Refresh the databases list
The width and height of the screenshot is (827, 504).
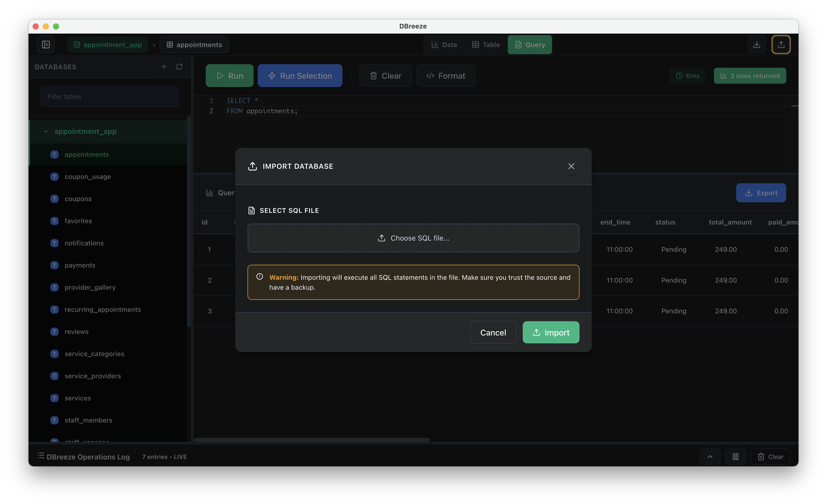click(179, 67)
